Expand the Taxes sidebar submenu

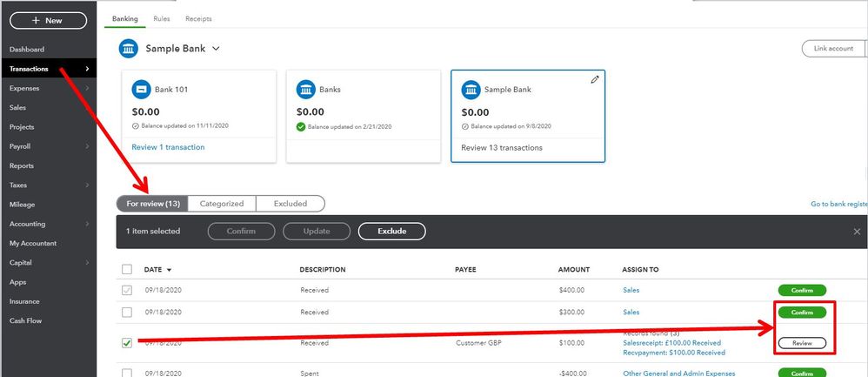click(87, 185)
